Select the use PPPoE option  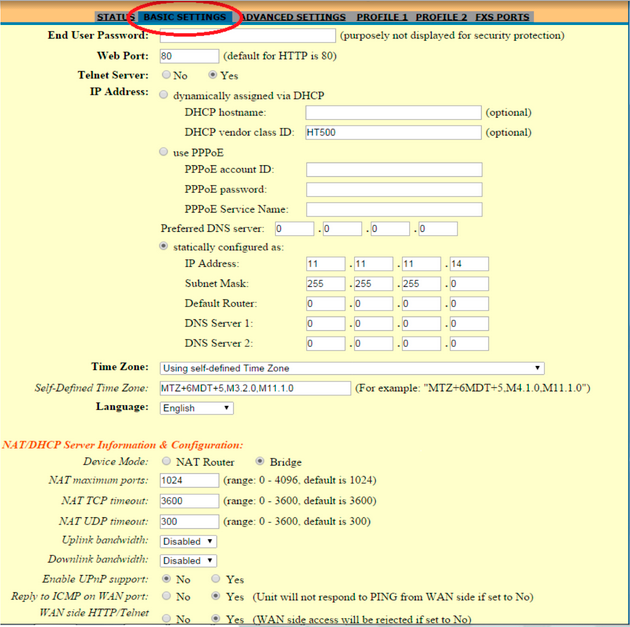coord(163,152)
